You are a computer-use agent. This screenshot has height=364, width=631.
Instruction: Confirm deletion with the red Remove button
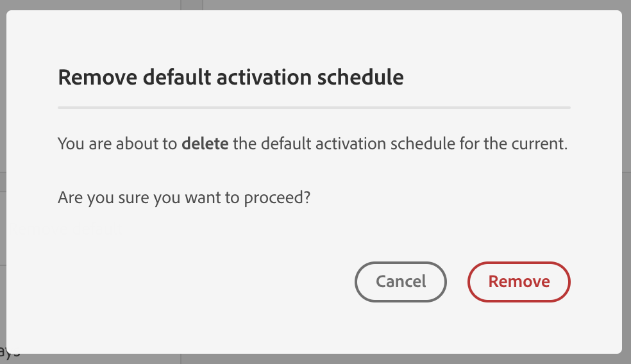pos(519,281)
